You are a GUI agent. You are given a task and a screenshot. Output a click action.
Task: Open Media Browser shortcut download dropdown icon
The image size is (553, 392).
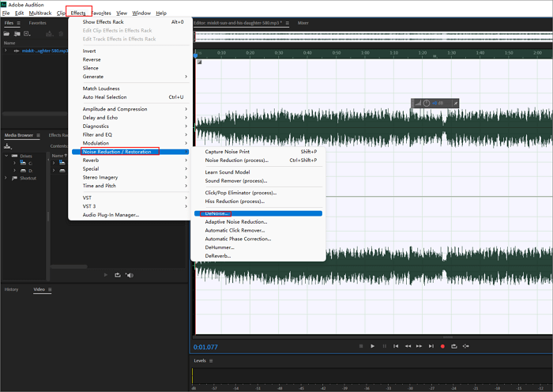click(8, 146)
